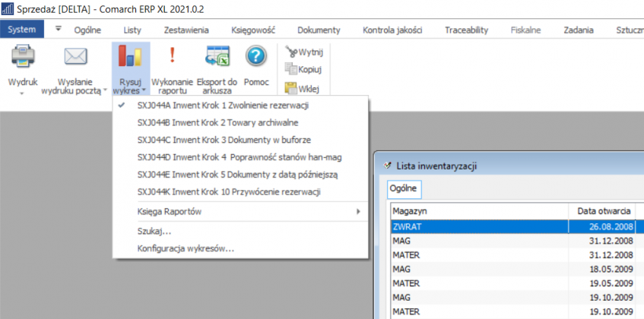Select SXJ044C Inwent Krok 3 Dokumenty w buforze
644x319 pixels.
pyautogui.click(x=224, y=140)
